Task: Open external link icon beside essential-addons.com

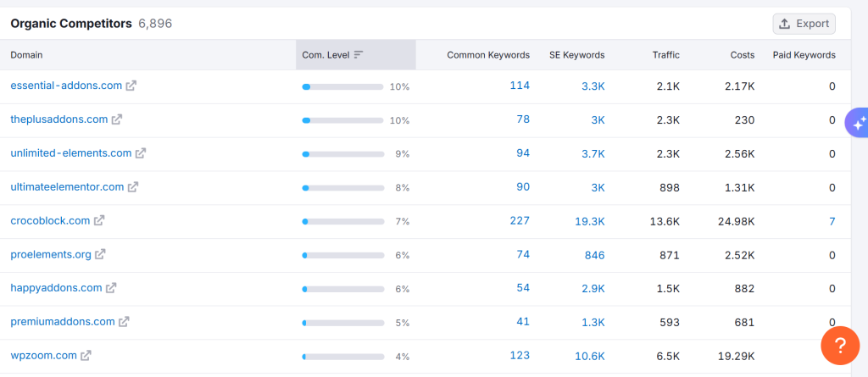Action: pos(131,86)
